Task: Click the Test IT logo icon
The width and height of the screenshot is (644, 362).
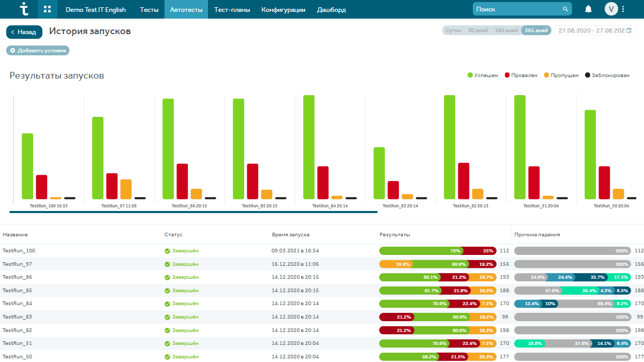Action: [x=24, y=9]
